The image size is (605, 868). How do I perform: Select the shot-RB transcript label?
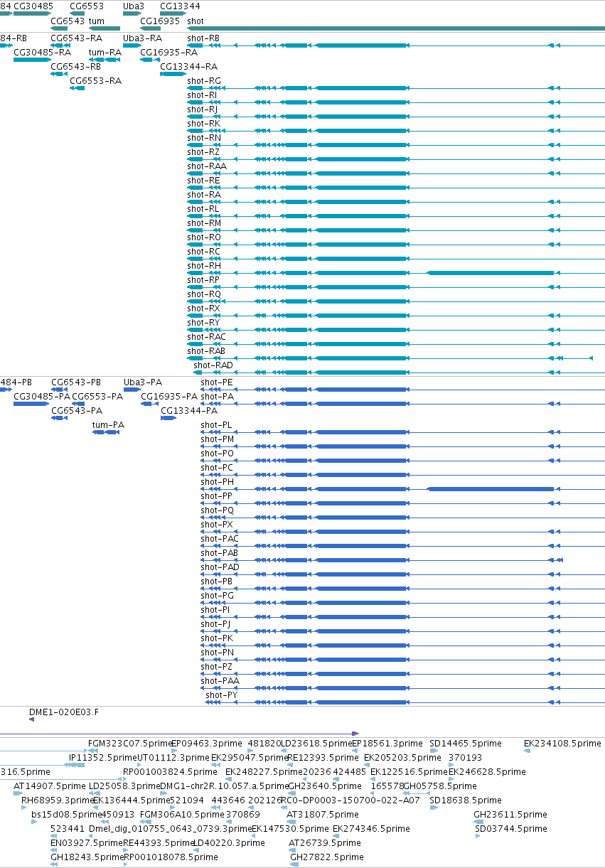(204, 38)
